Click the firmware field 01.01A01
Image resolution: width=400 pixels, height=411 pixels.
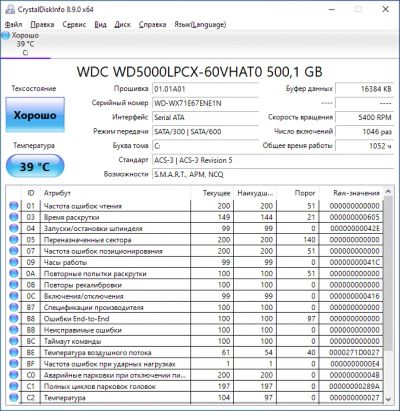[205, 89]
